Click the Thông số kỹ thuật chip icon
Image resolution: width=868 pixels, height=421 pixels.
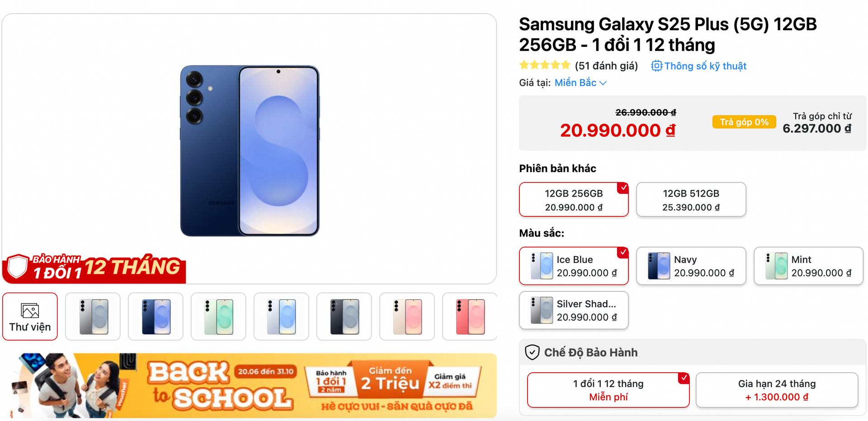[656, 66]
